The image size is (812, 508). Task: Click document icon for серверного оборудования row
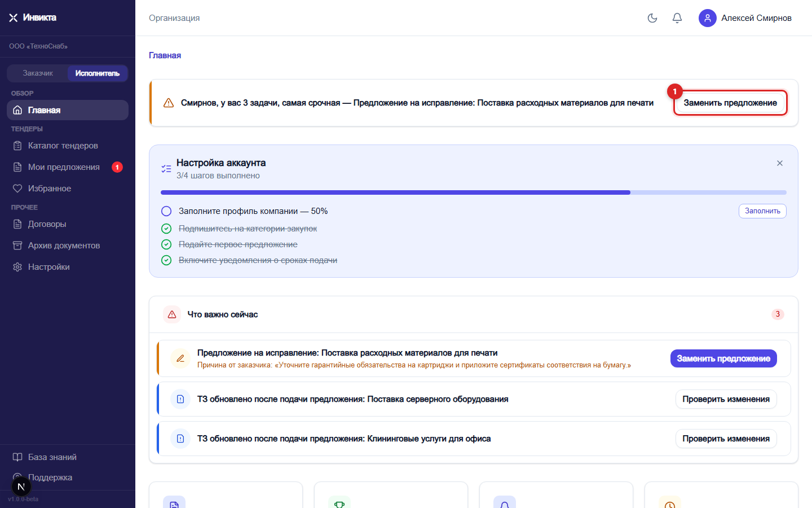pyautogui.click(x=180, y=399)
